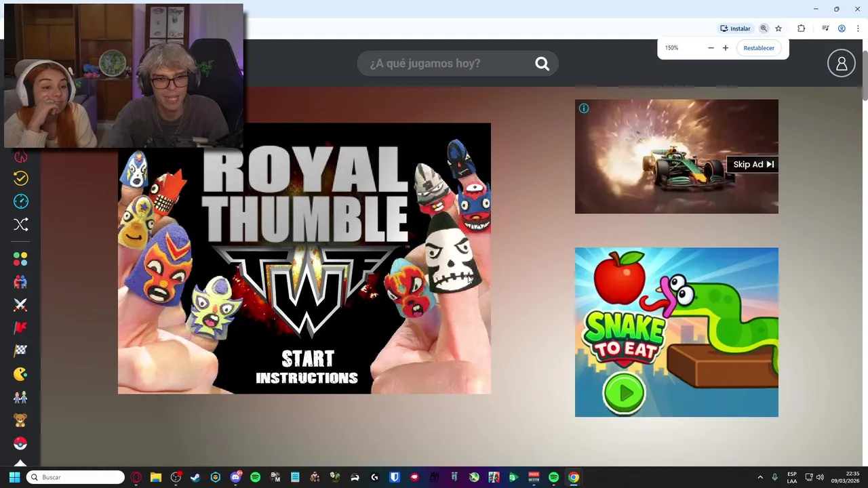Open Steam from the taskbar
This screenshot has height=488, width=868.
[195, 477]
